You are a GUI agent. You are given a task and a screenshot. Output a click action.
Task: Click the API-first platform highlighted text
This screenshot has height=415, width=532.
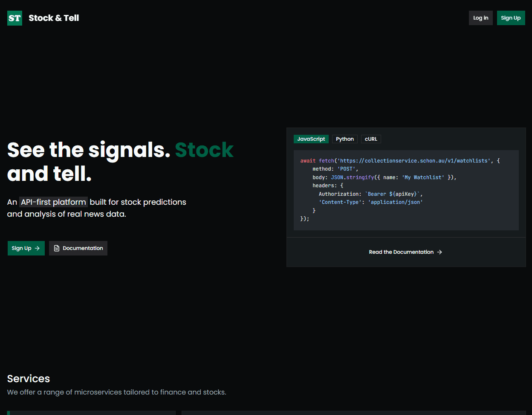[53, 202]
